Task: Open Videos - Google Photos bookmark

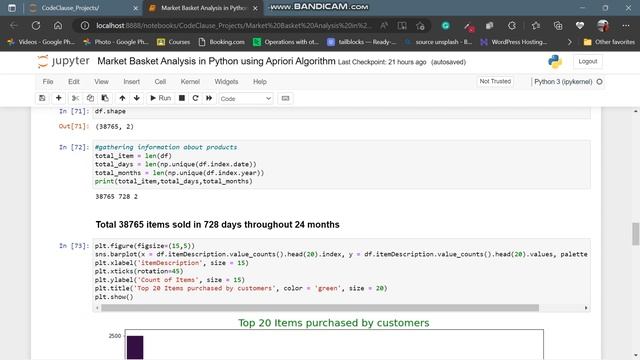Action: tap(41, 42)
